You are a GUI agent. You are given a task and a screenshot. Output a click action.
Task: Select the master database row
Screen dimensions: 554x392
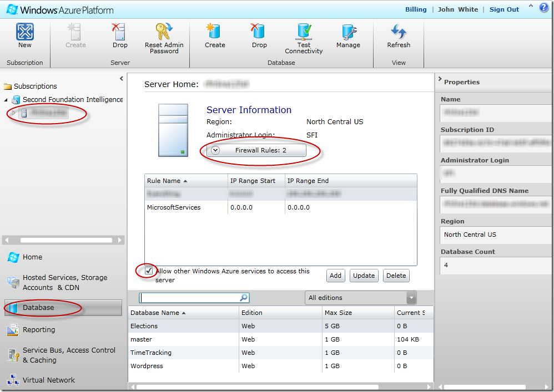pos(280,339)
